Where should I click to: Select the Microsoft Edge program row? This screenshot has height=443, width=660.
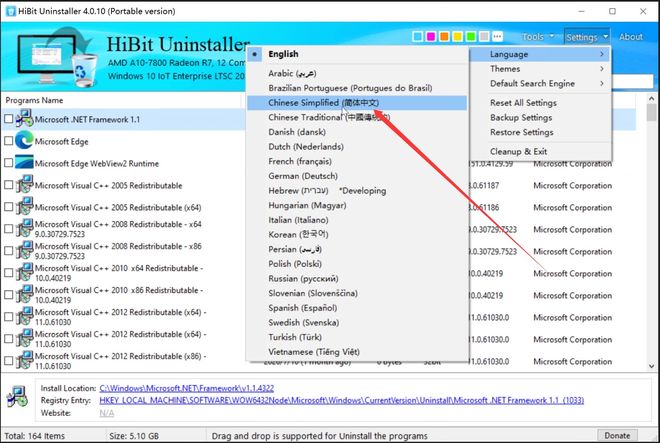pos(124,141)
